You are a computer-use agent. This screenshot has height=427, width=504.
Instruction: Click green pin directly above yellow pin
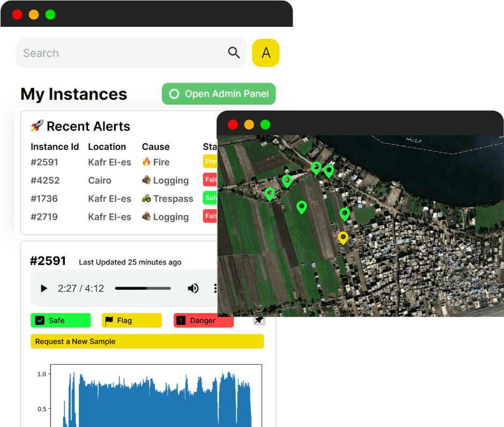345,214
